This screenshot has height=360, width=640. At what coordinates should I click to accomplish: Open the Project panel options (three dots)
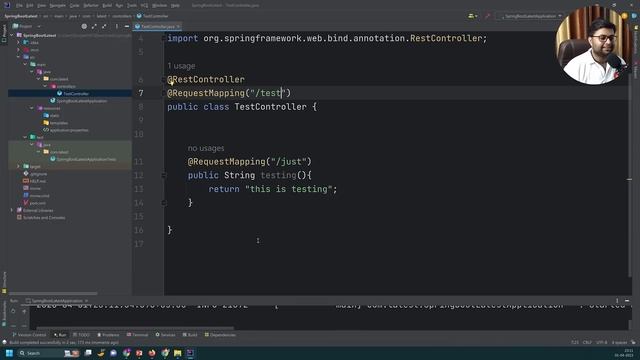coord(117,26)
